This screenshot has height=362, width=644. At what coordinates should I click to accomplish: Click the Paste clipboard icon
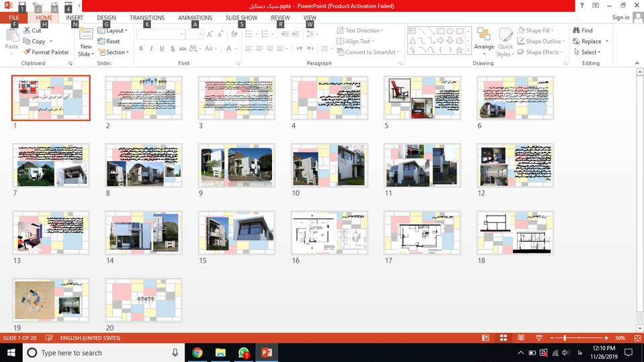pyautogui.click(x=12, y=36)
